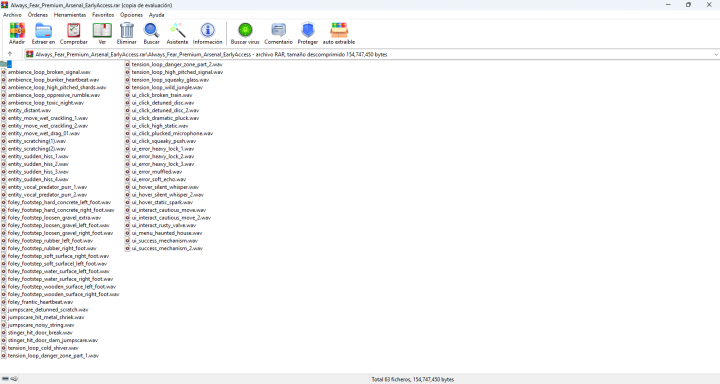This screenshot has width=720, height=384.
Task: Select ui_hover_static_spark.wav
Action: [159, 202]
